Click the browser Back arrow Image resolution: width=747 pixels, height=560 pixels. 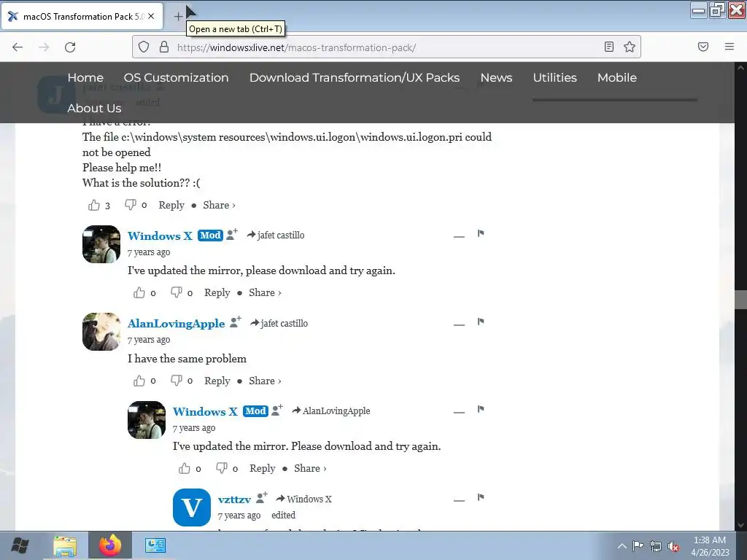(x=18, y=47)
